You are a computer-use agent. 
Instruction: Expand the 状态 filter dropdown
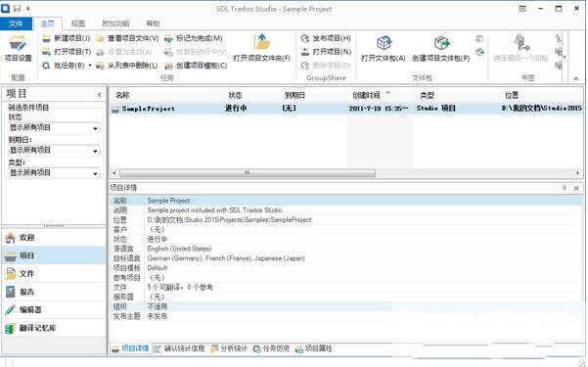[x=95, y=128]
